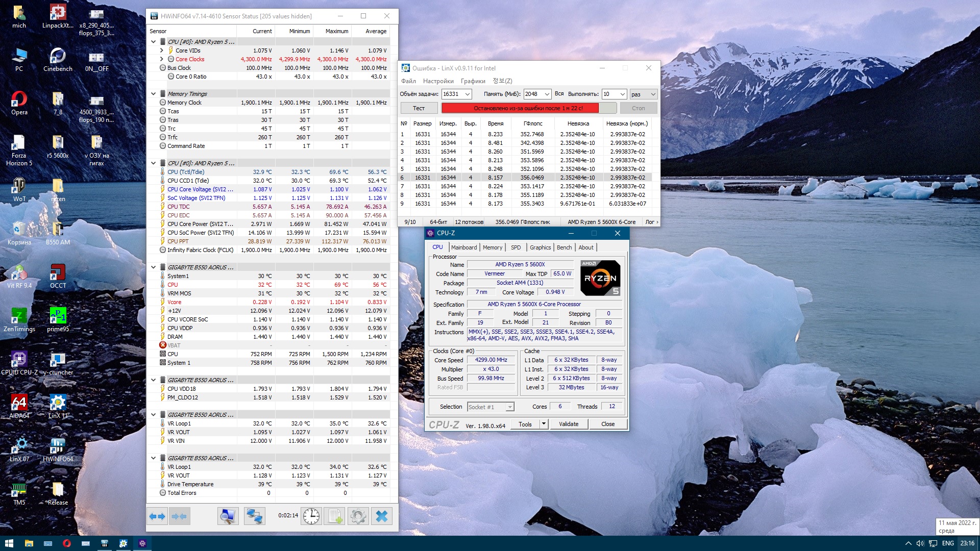This screenshot has height=551, width=980.
Task: Open LinX memory size dropdown
Action: click(x=547, y=94)
